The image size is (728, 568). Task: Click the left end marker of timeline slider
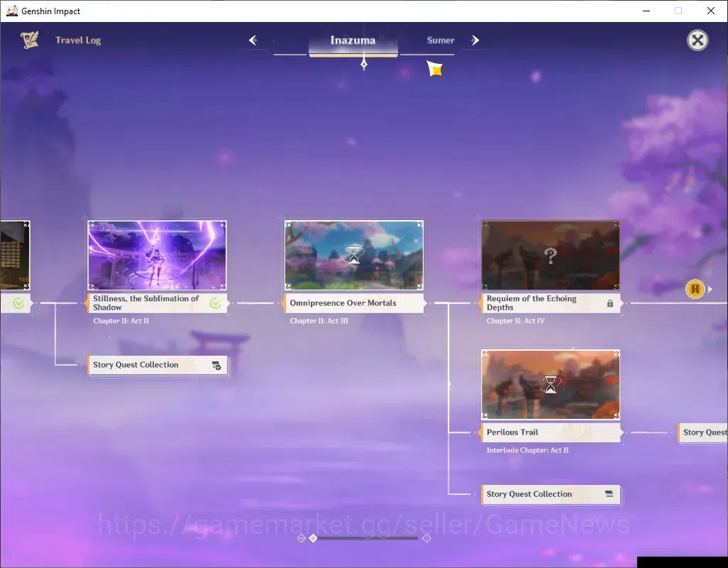(x=301, y=537)
